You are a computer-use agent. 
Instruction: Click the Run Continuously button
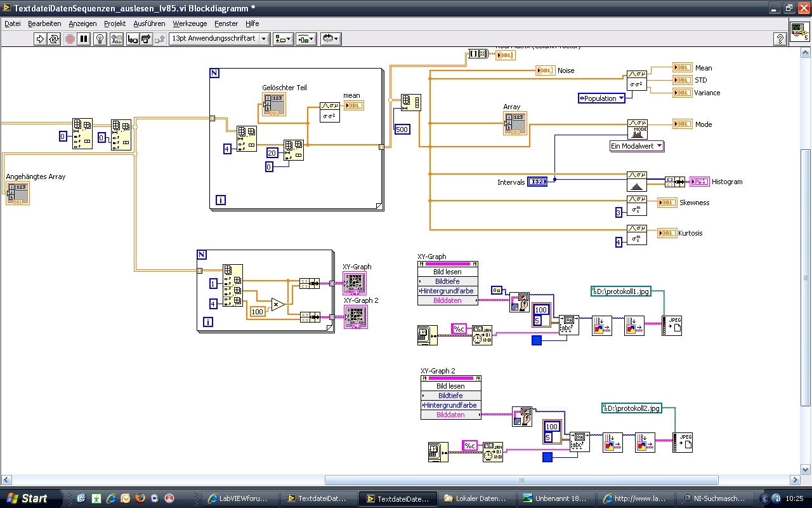[54, 39]
